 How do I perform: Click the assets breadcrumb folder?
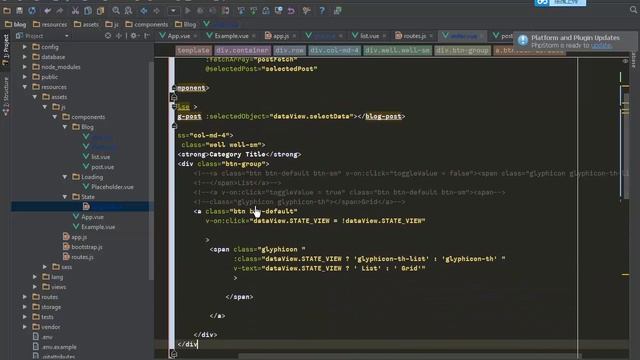(x=86, y=24)
